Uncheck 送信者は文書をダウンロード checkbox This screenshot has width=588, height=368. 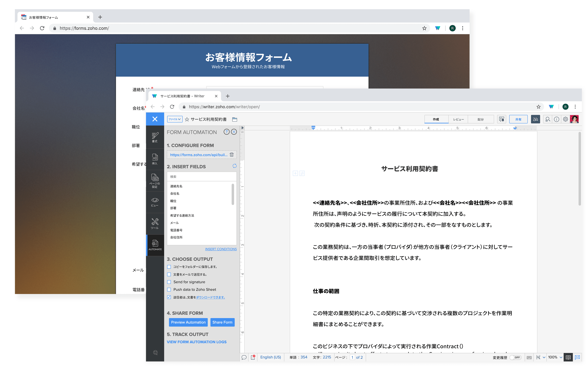tap(169, 297)
